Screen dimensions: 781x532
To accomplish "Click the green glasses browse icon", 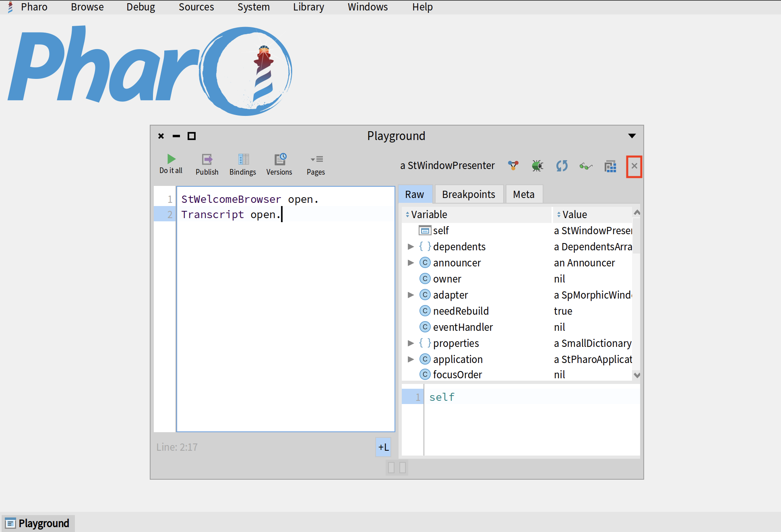I will (x=586, y=166).
